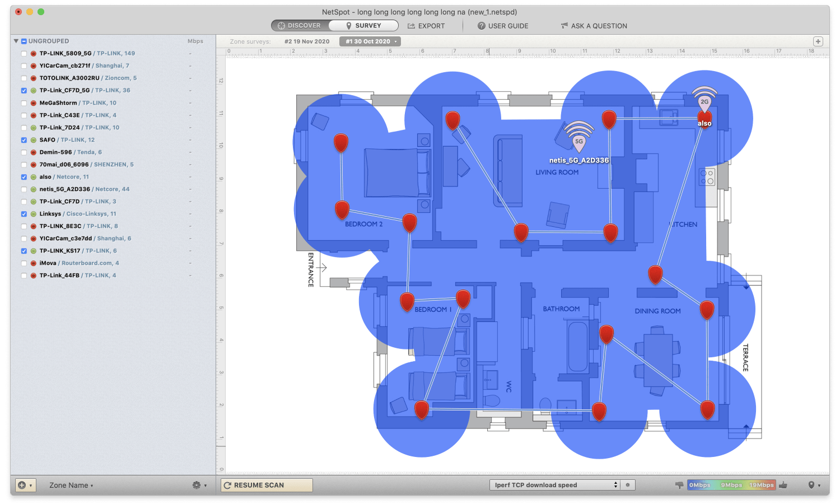
Task: Click the 9Mbps middle of speed legend
Action: point(731,485)
